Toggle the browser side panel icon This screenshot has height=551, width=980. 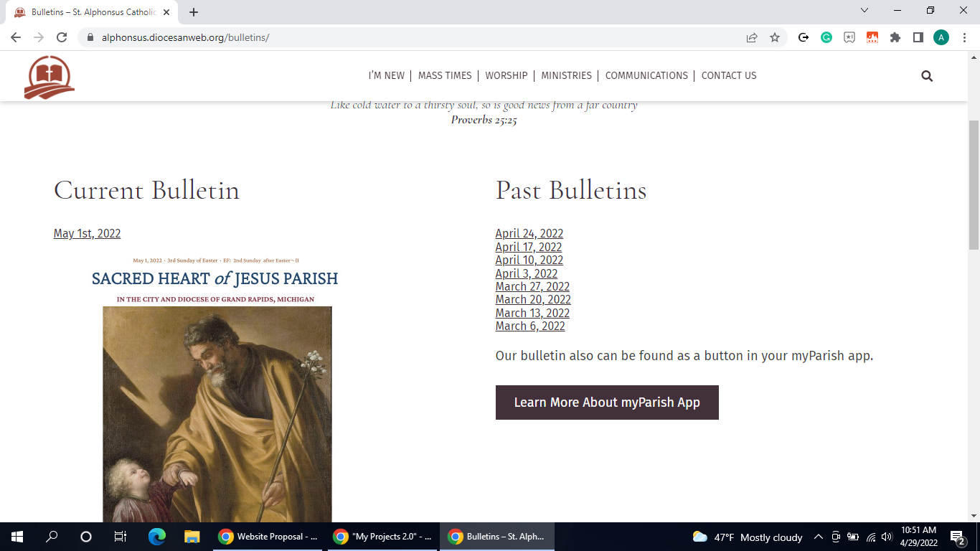click(918, 37)
